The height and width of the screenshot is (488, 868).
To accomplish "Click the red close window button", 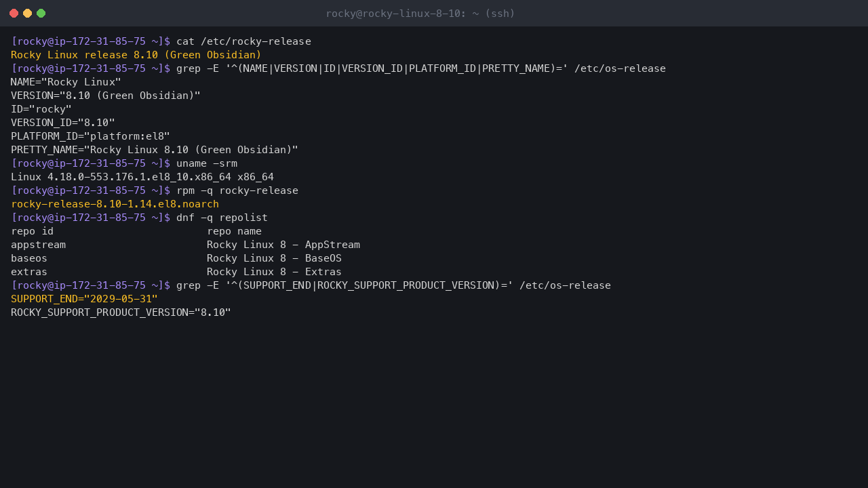I will [14, 14].
